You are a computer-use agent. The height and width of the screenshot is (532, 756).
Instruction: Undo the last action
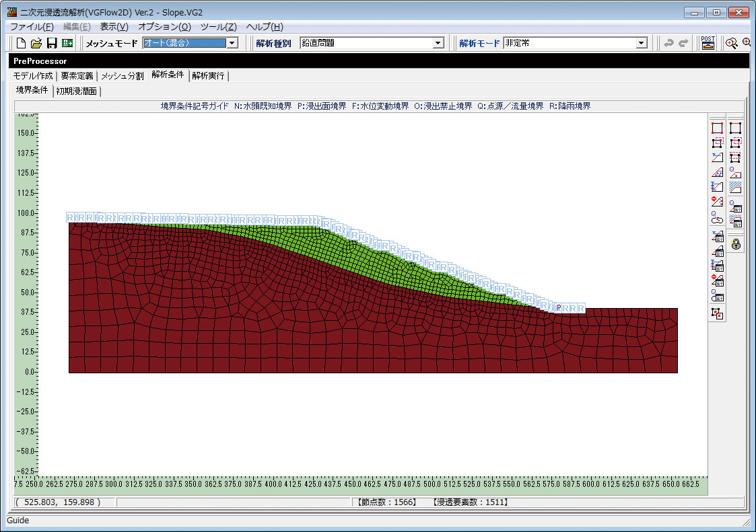[x=668, y=43]
